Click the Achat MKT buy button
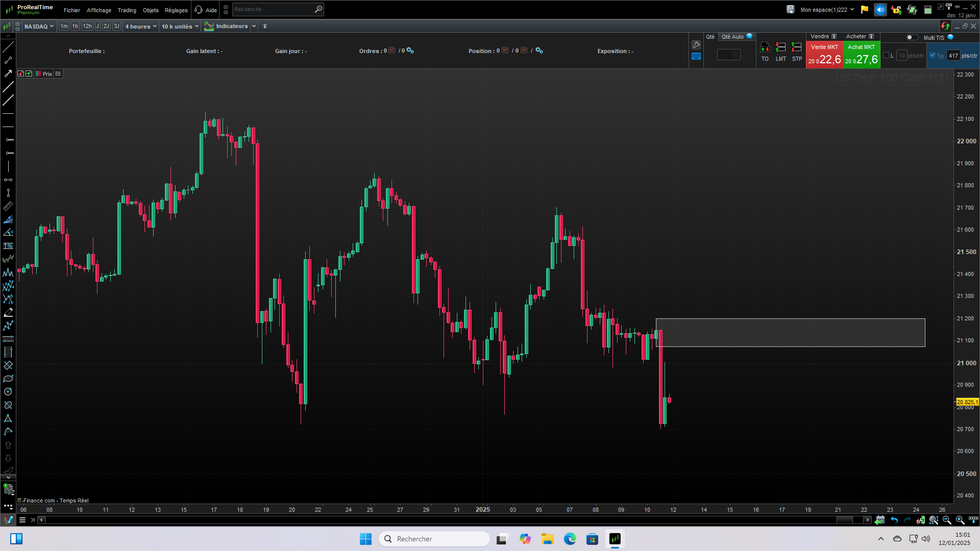Viewport: 980px width, 551px height. coord(862,55)
